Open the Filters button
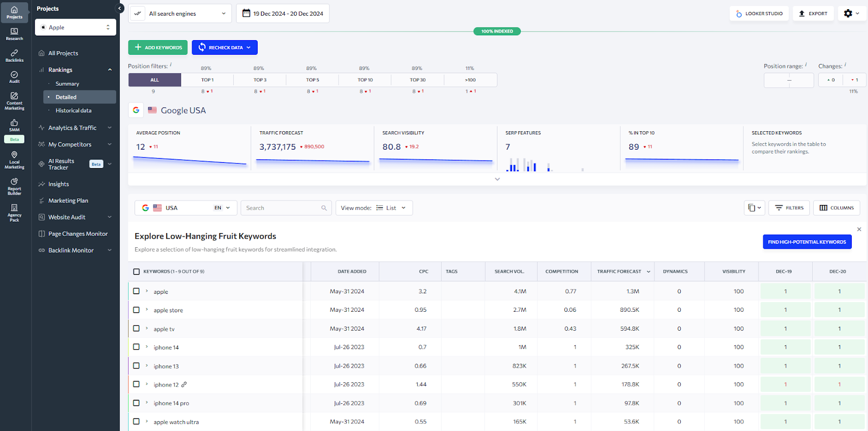 (x=789, y=208)
